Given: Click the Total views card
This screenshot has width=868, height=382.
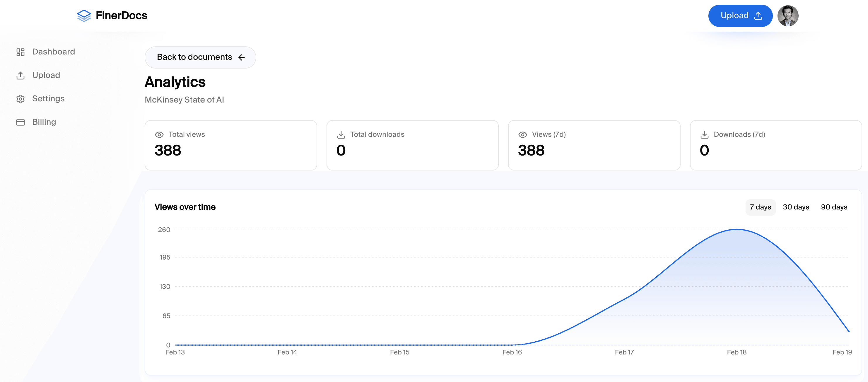Looking at the screenshot, I should coord(230,145).
